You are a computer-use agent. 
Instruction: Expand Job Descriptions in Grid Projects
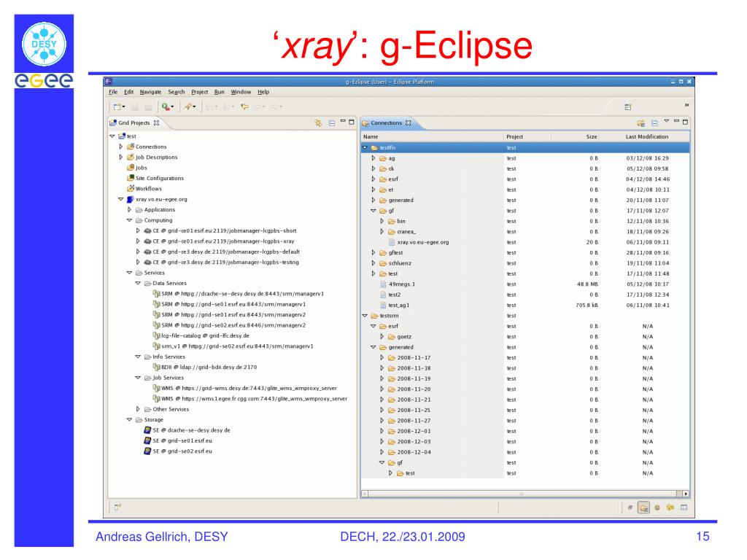(x=121, y=157)
